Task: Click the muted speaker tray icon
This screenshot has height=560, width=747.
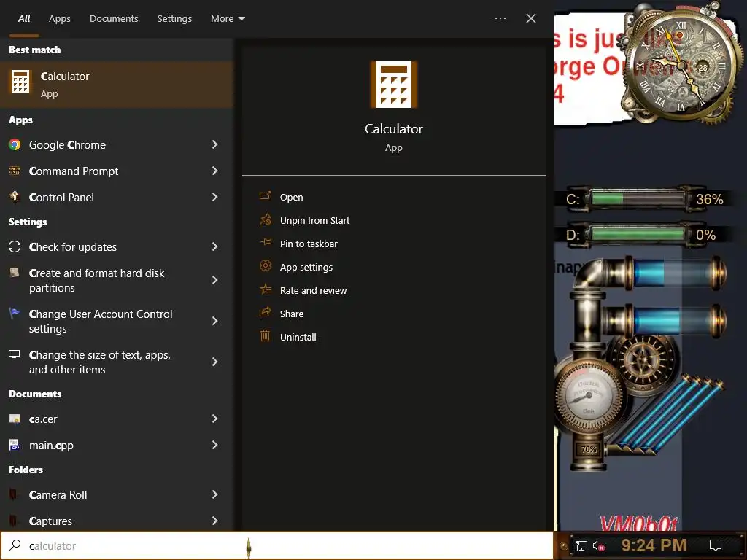Action: click(598, 545)
